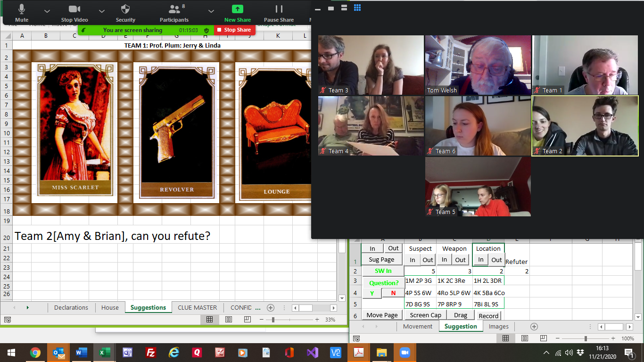The height and width of the screenshot is (362, 644).
Task: Click the Record button
Action: click(x=488, y=316)
